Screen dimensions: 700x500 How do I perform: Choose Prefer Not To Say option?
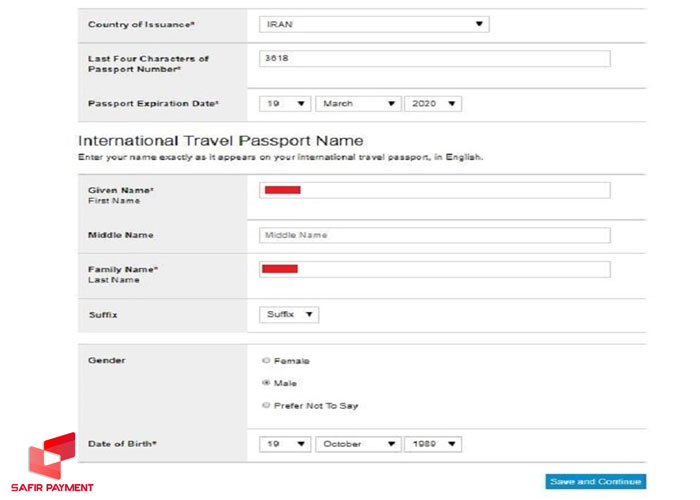point(265,405)
